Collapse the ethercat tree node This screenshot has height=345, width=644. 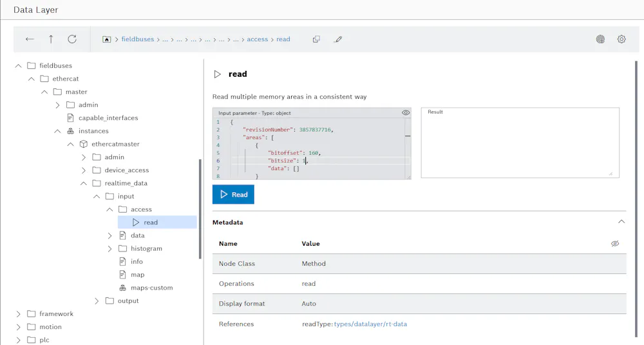(31, 79)
